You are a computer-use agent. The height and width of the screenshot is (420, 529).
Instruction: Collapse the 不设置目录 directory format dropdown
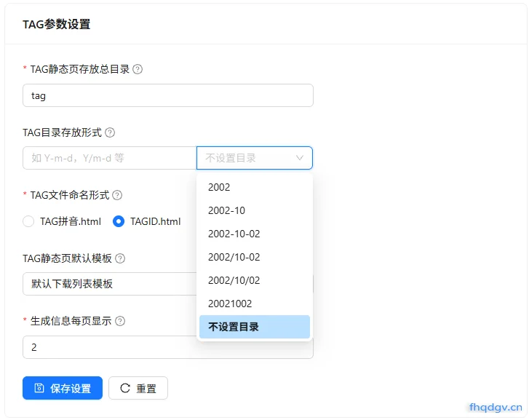pos(255,158)
